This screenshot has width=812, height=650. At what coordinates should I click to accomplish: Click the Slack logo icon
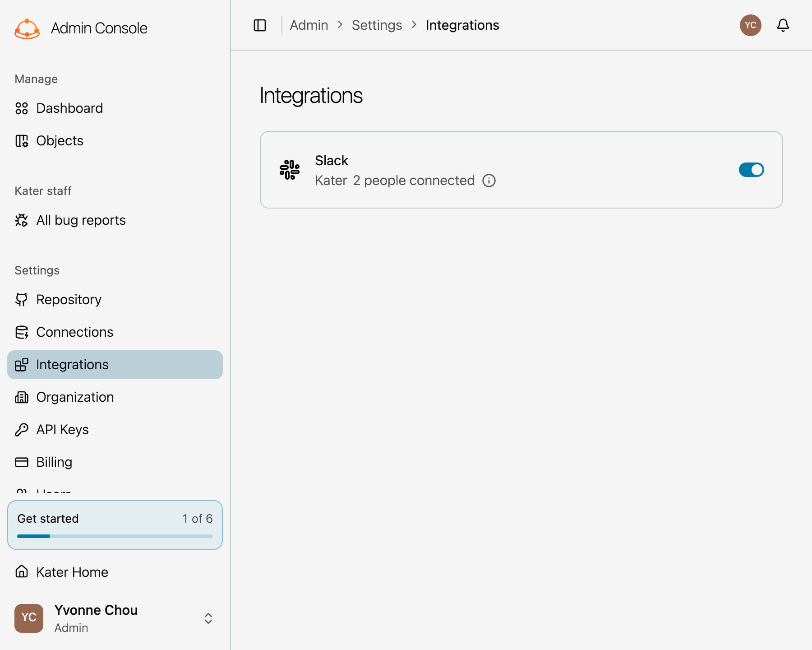290,170
